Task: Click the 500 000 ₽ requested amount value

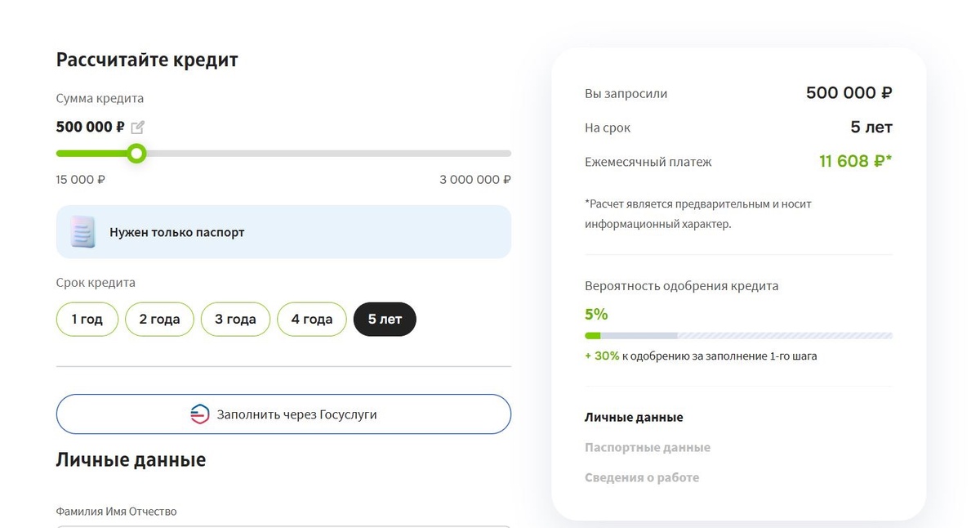Action: (x=849, y=92)
